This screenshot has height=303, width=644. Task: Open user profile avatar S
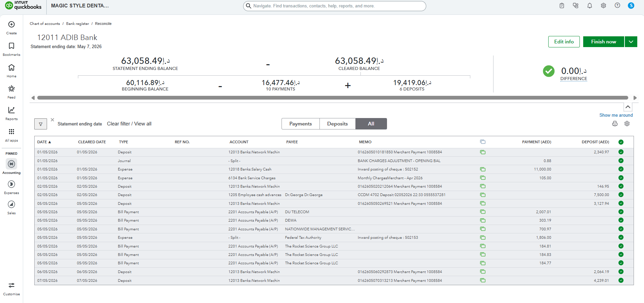[x=631, y=6]
